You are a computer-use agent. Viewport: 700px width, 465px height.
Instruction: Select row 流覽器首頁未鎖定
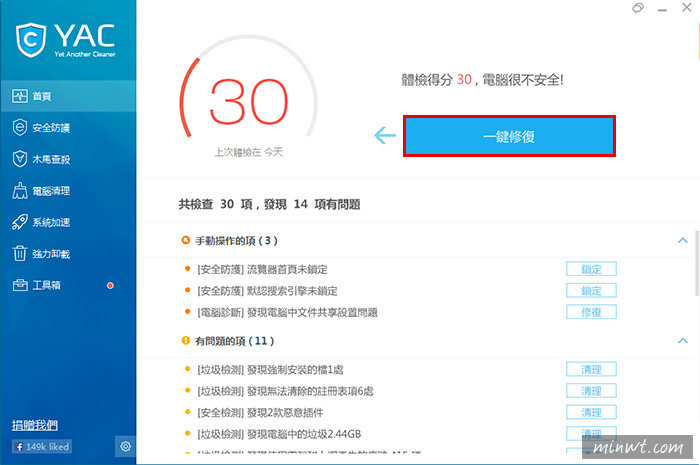pos(262,270)
